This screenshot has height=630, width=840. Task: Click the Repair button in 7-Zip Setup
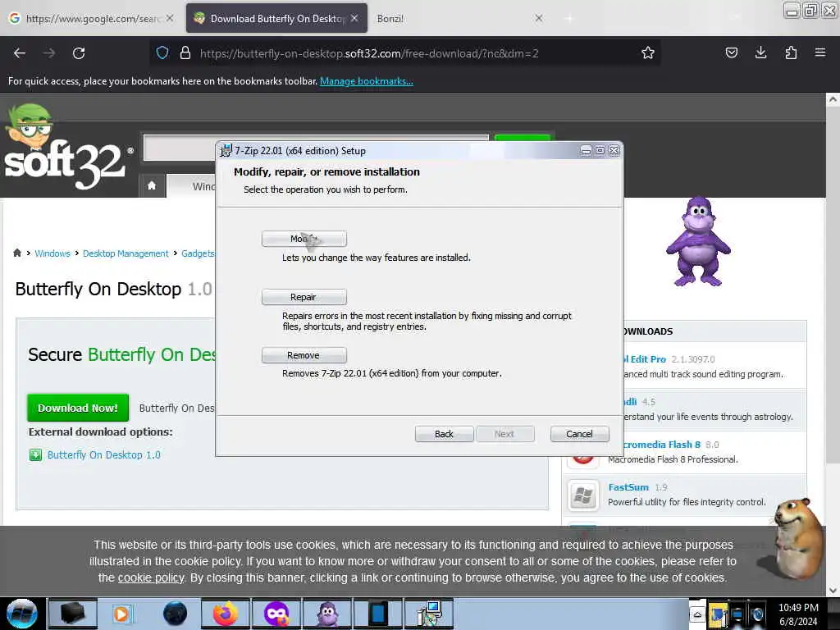[304, 297]
